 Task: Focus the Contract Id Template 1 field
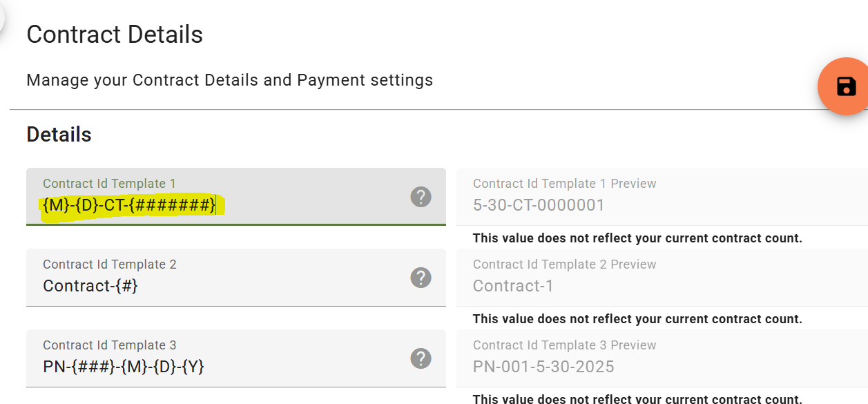tap(236, 197)
